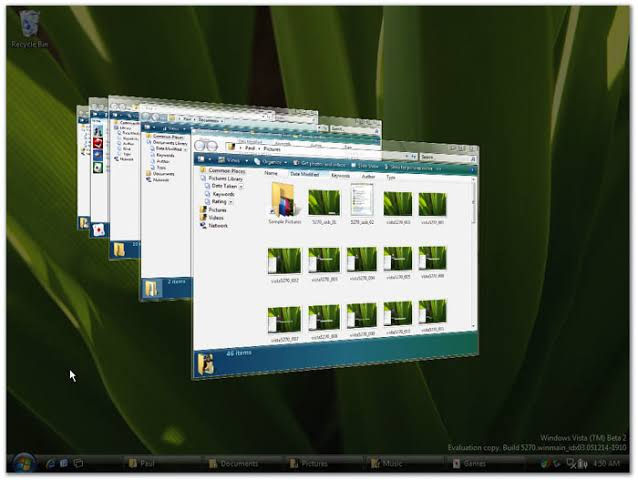
Task: Open the Organize dropdown in Pictures window
Action: pos(271,162)
